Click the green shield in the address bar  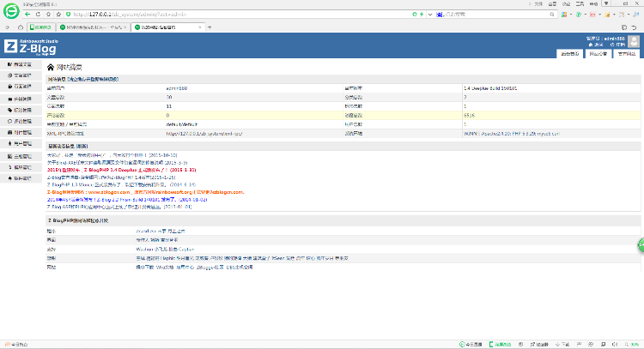pos(68,15)
